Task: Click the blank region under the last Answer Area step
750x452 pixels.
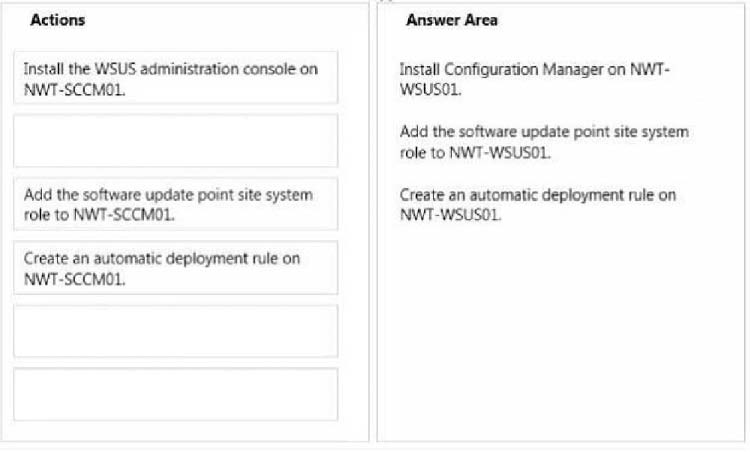Action: 561,330
